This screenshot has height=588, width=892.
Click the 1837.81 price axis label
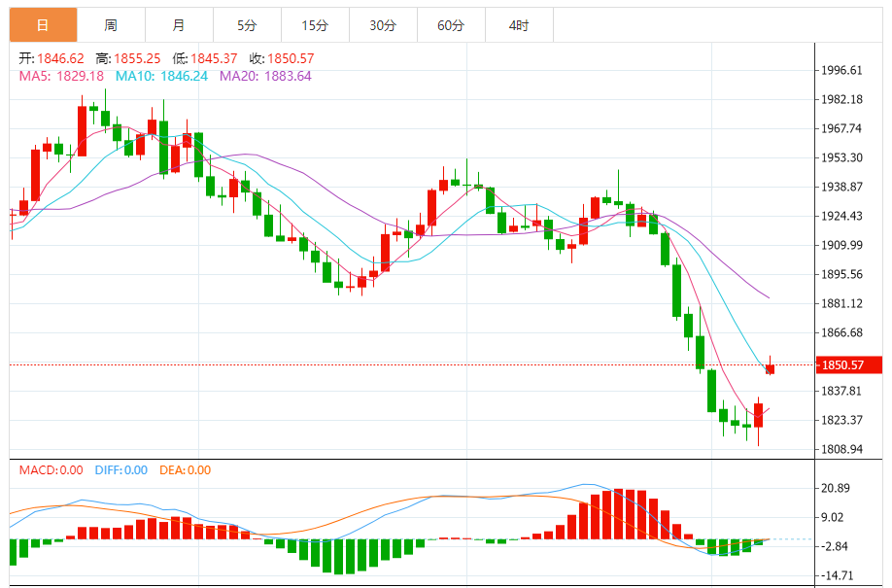841,391
